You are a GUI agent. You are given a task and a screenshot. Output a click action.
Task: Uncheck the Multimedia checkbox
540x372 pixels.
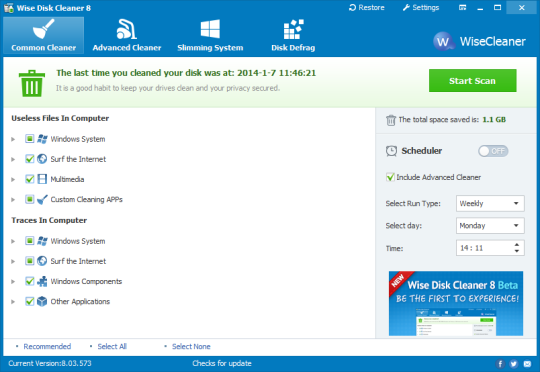[30, 179]
